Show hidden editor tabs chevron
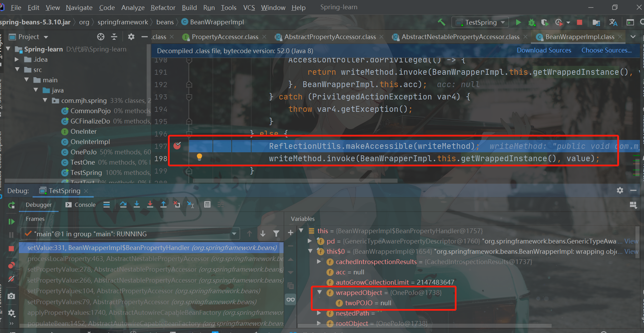This screenshot has height=333, width=644. tap(633, 37)
